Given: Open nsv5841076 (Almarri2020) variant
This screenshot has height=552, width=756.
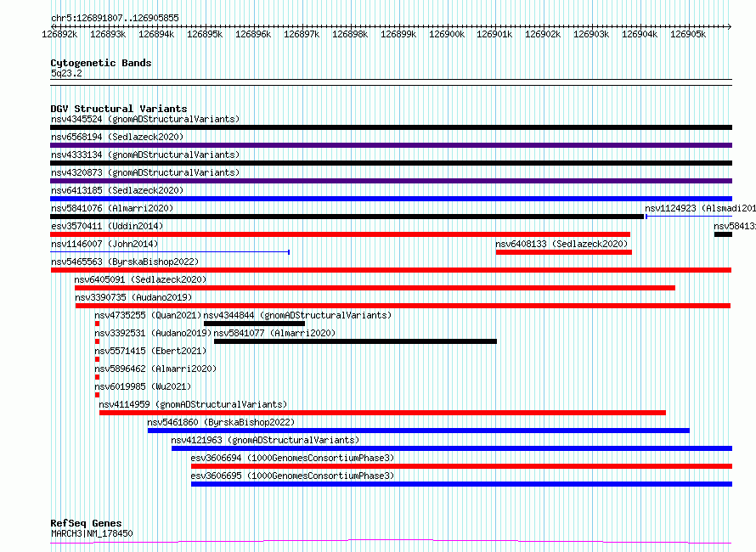Looking at the screenshot, I should [112, 208].
